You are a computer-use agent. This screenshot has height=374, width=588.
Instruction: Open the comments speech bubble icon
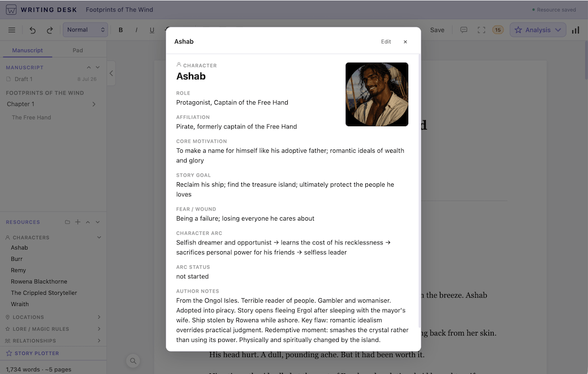[x=464, y=30]
